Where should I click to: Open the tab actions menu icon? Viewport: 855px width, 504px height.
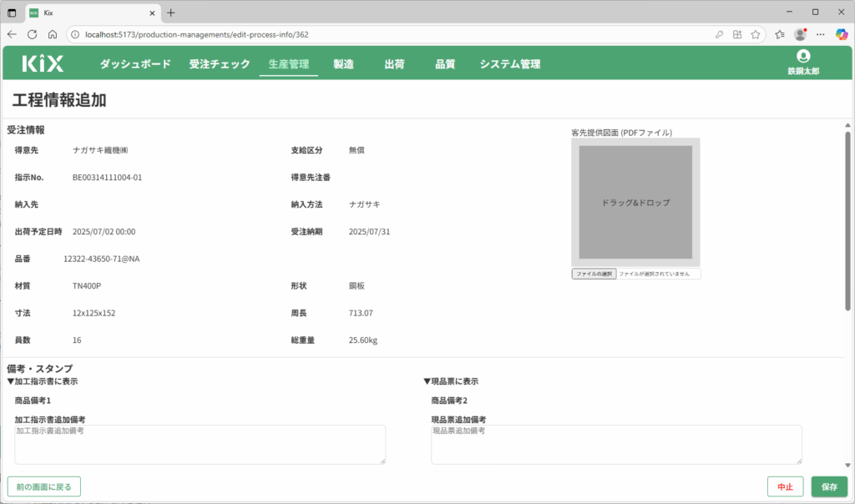pyautogui.click(x=12, y=13)
